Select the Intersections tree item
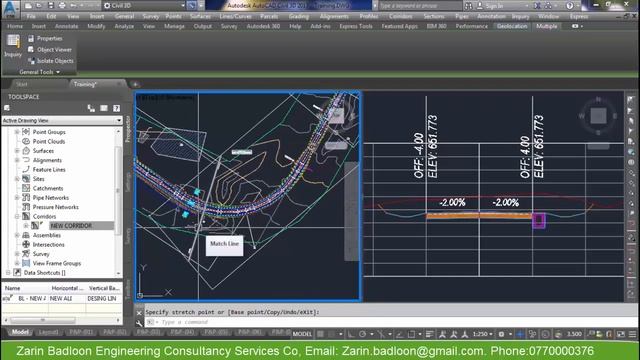 tap(48, 244)
